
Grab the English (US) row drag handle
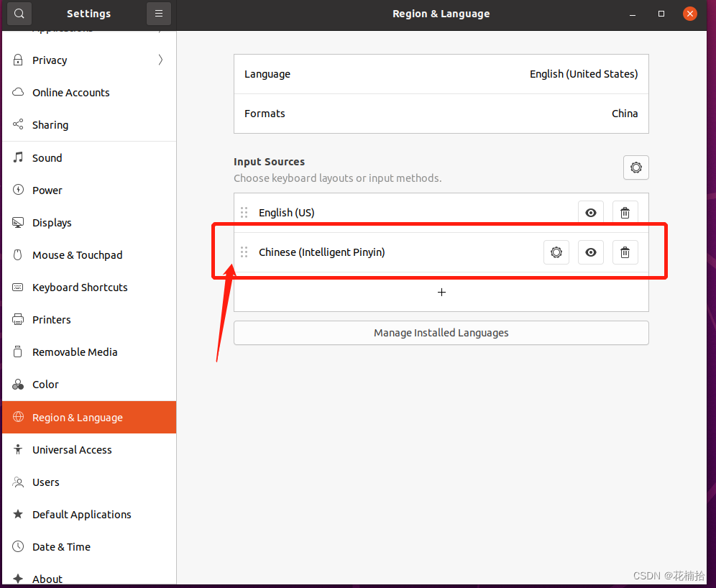pos(244,213)
